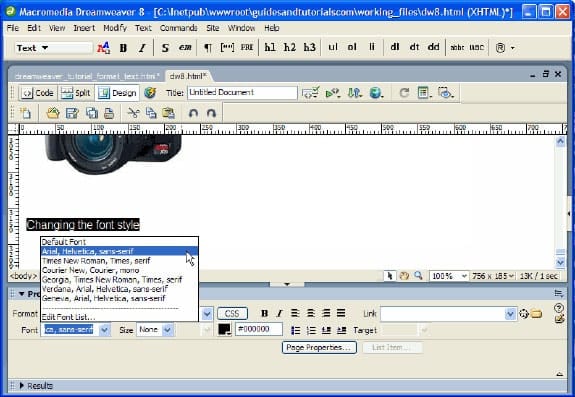The image size is (575, 397).
Task: Insert Preformatted Text PRE icon
Action: coord(247,48)
